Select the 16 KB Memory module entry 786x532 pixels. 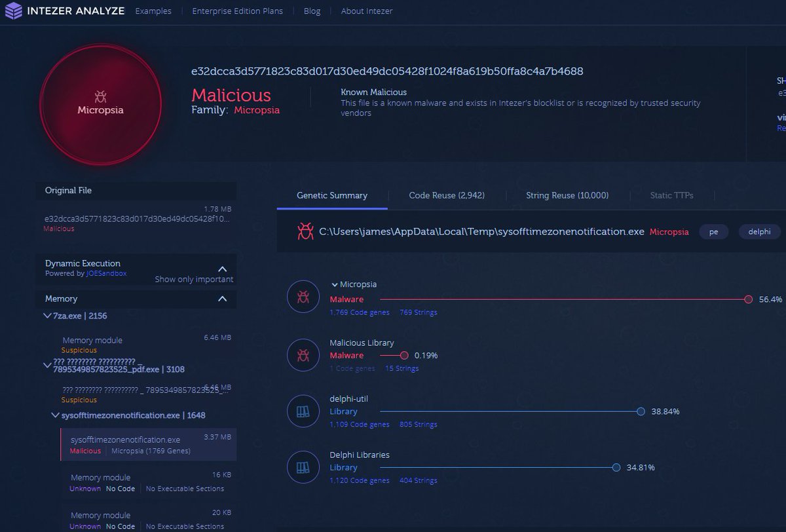point(148,482)
